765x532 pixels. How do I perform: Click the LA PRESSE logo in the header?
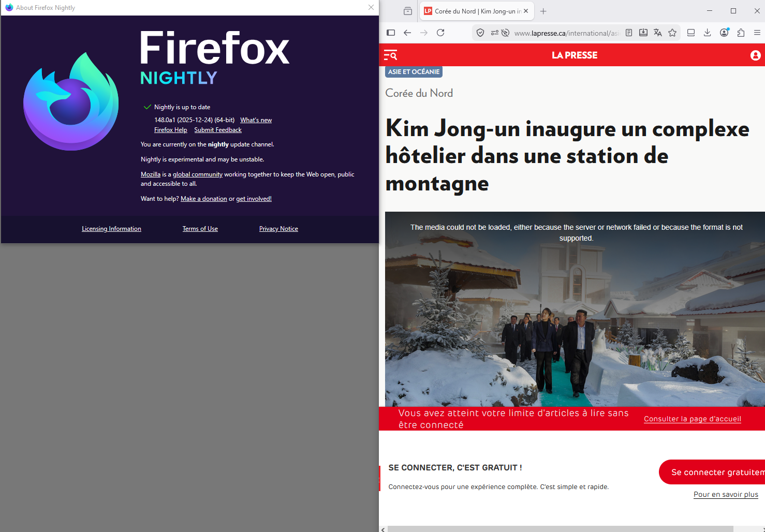point(575,55)
